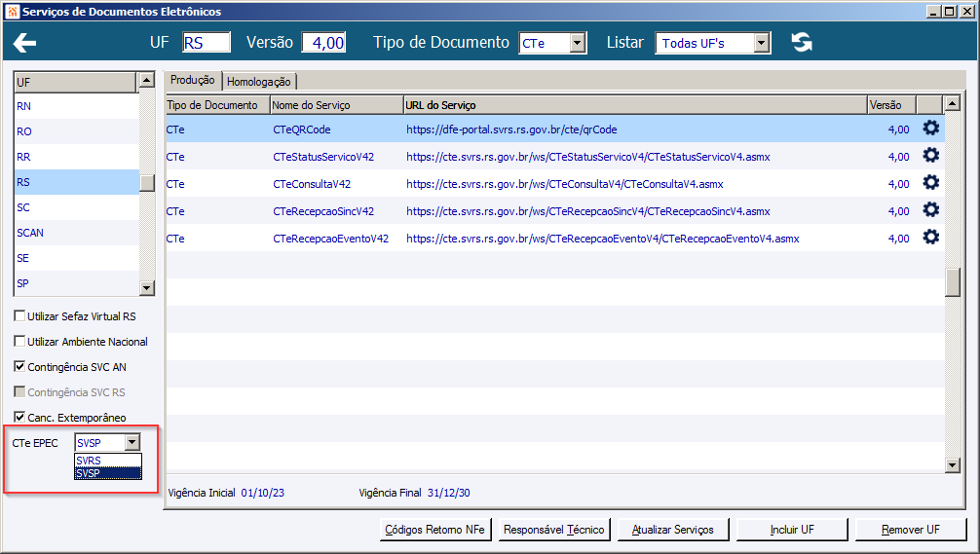Switch to the Homologação tab

pos(259,82)
